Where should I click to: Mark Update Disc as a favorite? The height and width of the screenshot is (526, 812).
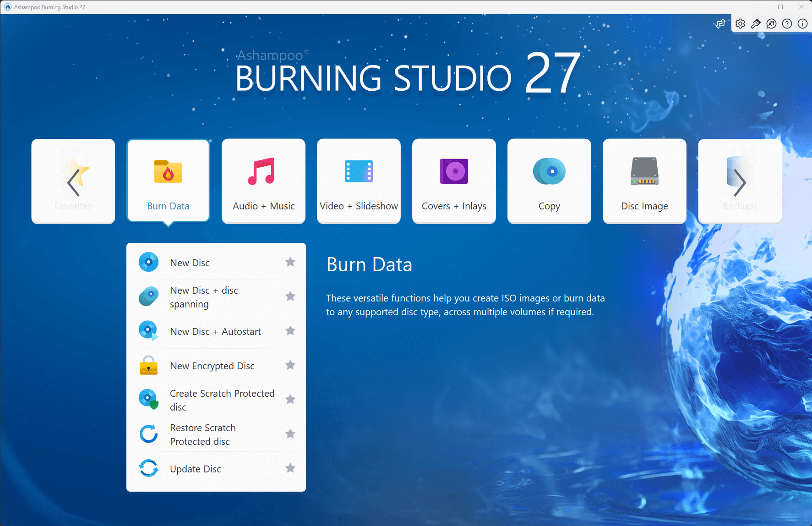coord(290,468)
